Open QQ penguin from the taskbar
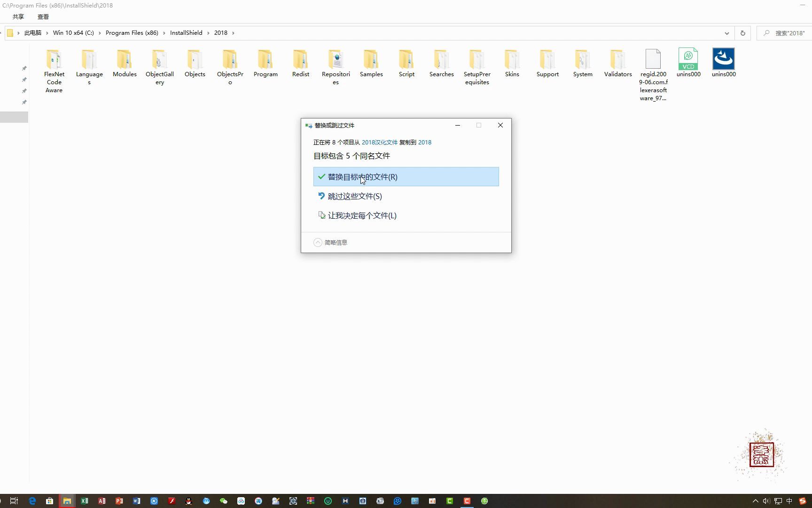The height and width of the screenshot is (508, 812). 189,501
